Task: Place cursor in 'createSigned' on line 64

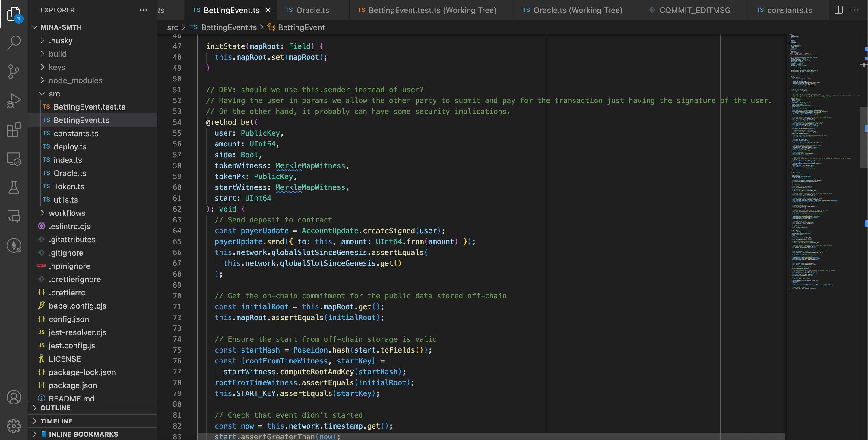Action: [389, 231]
